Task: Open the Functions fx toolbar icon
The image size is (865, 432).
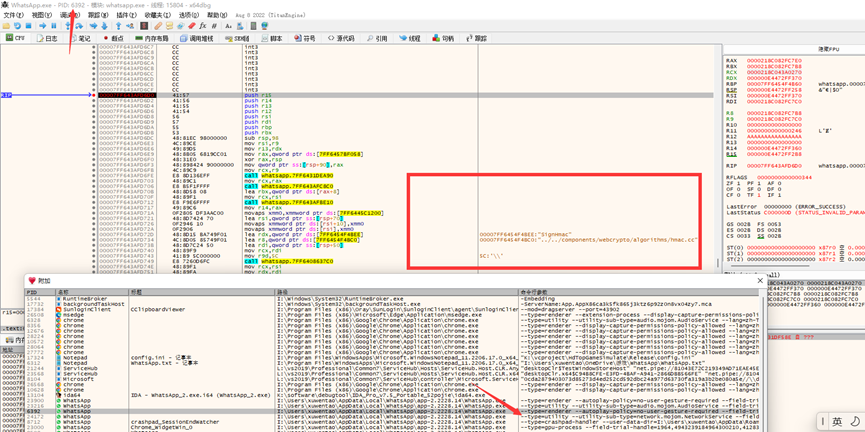Action: click(x=202, y=26)
